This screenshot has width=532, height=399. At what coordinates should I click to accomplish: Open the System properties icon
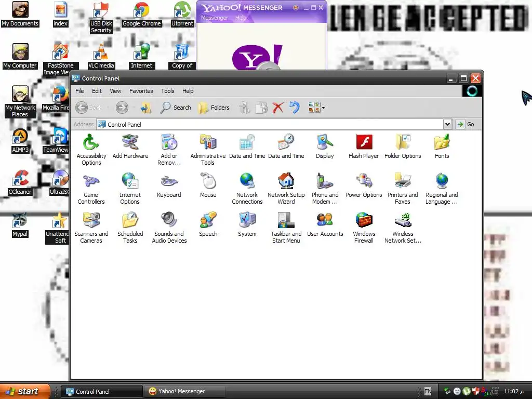click(247, 224)
